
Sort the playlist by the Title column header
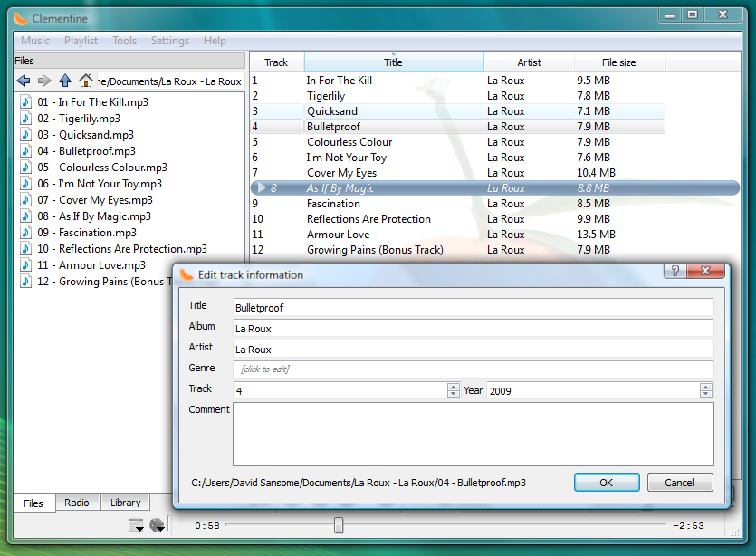point(394,62)
